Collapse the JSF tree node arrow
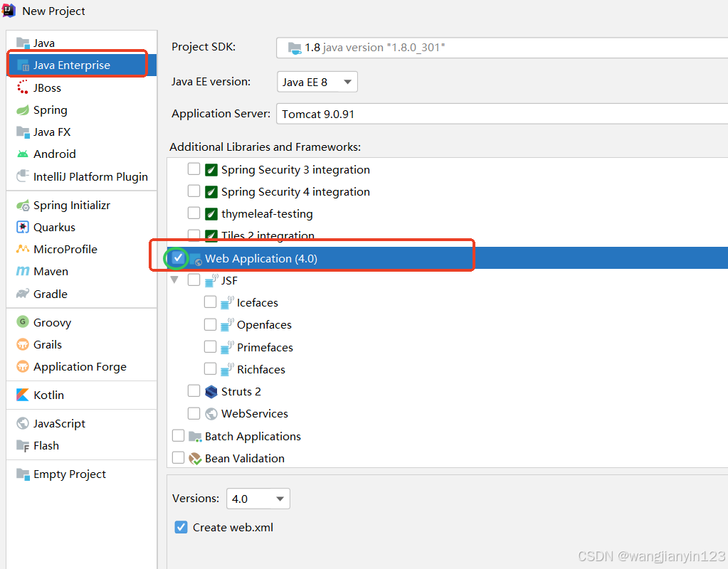The image size is (728, 569). pos(174,280)
